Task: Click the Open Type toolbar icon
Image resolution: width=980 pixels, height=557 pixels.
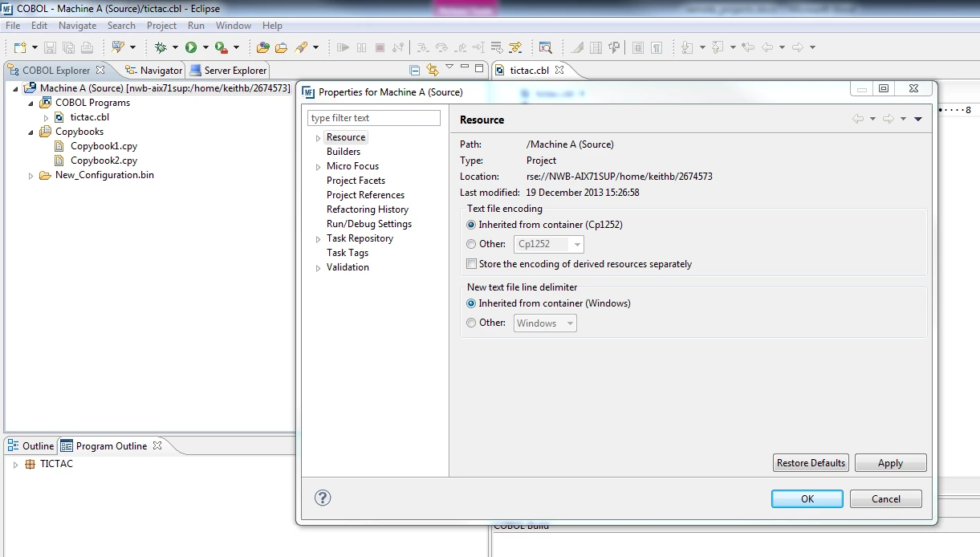Action: point(262,47)
